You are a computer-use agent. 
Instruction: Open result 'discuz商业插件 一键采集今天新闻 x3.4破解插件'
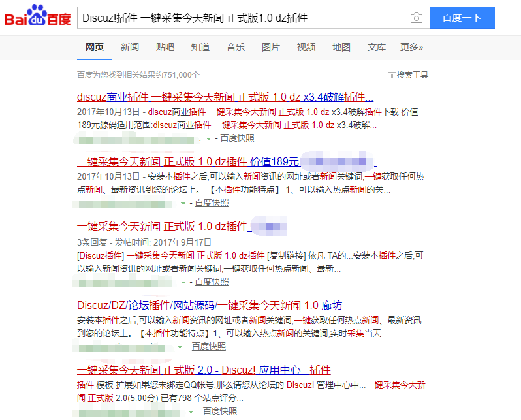point(225,97)
